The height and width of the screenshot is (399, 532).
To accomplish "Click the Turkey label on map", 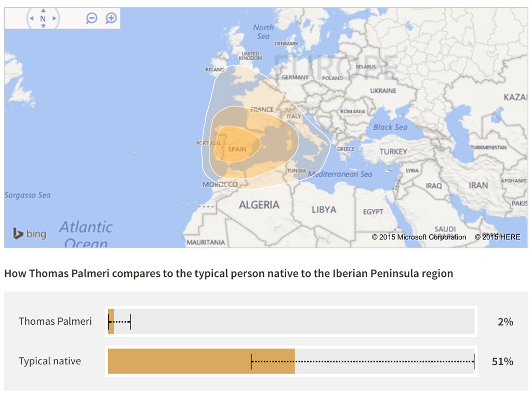I will coord(393,152).
